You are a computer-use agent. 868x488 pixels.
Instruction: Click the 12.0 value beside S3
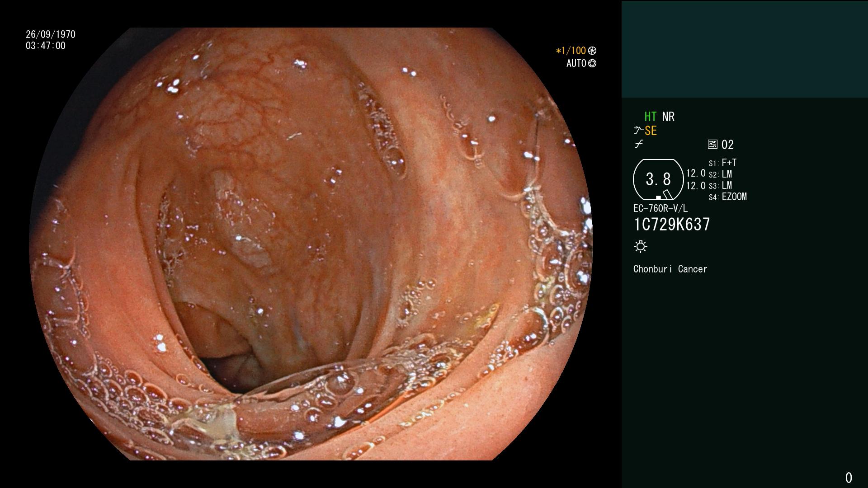pos(696,185)
